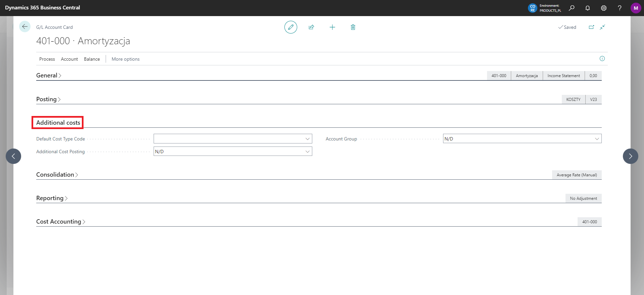Open the Balance menu

tap(92, 59)
